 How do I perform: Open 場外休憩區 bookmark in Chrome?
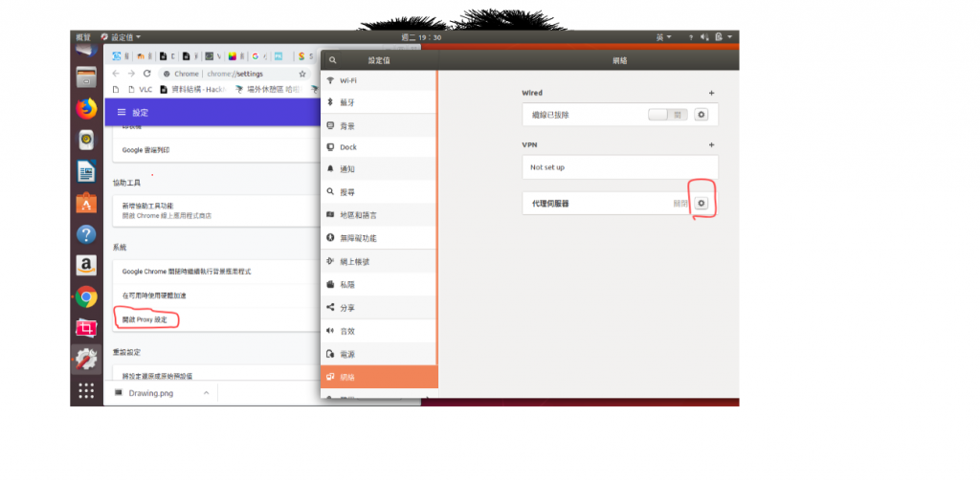coord(269,89)
